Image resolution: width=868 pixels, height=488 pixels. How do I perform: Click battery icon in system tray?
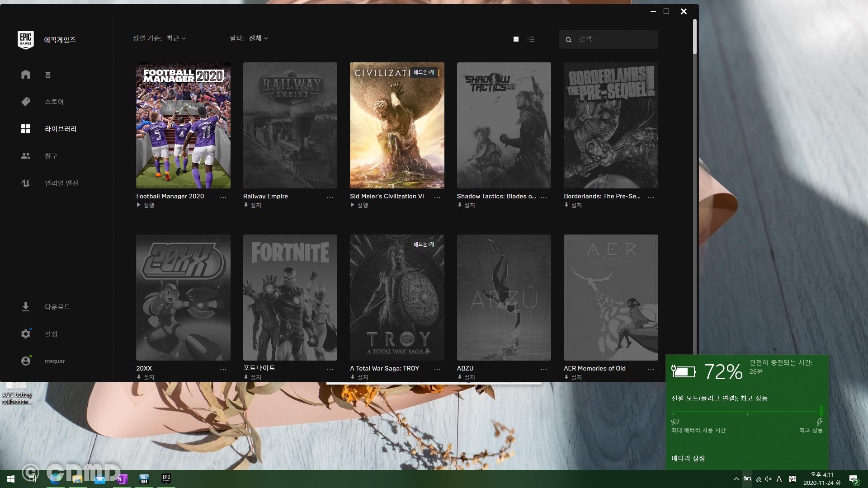coord(747,479)
